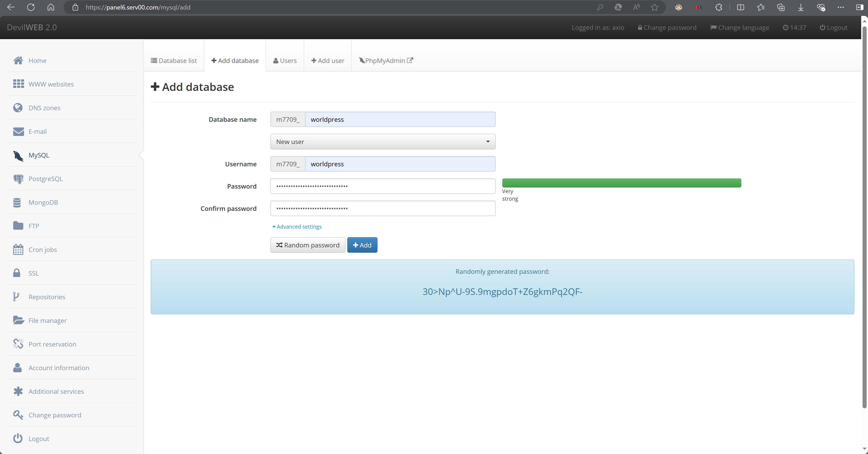Open Cron jobs from sidebar
The height and width of the screenshot is (454, 868).
pyautogui.click(x=42, y=249)
